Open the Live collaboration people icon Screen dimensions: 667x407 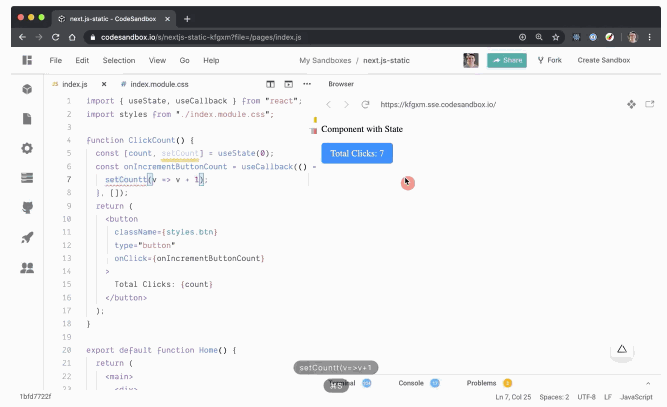[27, 267]
